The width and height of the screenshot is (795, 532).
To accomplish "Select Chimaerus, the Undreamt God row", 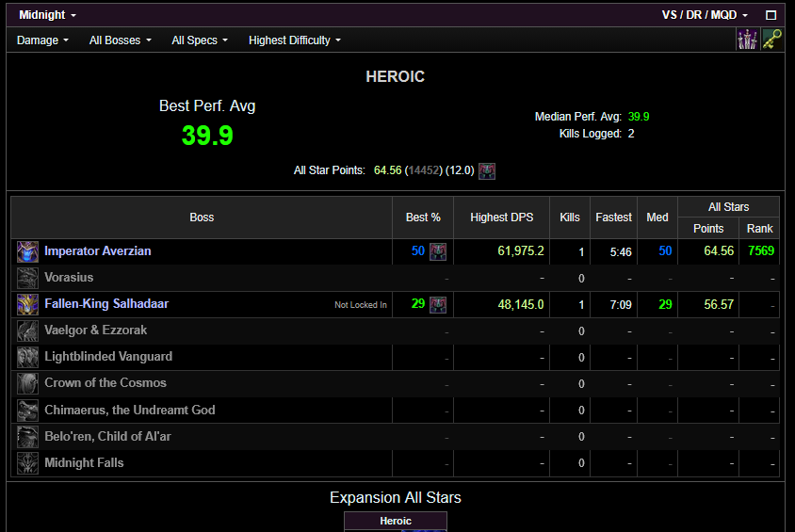I will [395, 410].
